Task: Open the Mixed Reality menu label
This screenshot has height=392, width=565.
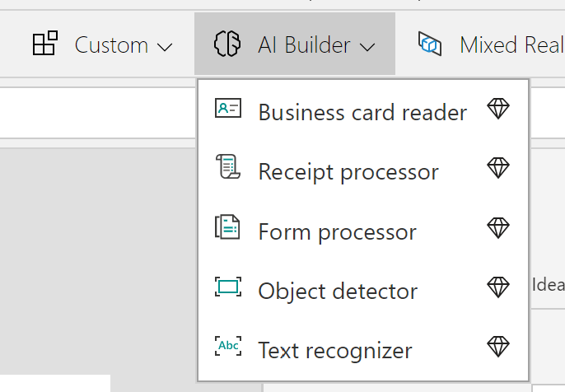Action: pyautogui.click(x=511, y=44)
